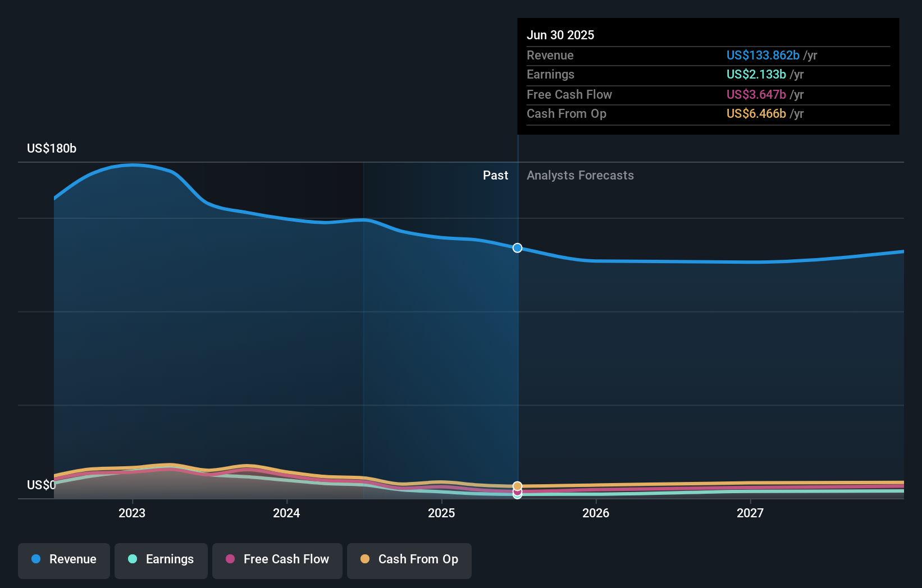Select the orange Cash From Op data point marker
This screenshot has width=922, height=588.
point(517,486)
